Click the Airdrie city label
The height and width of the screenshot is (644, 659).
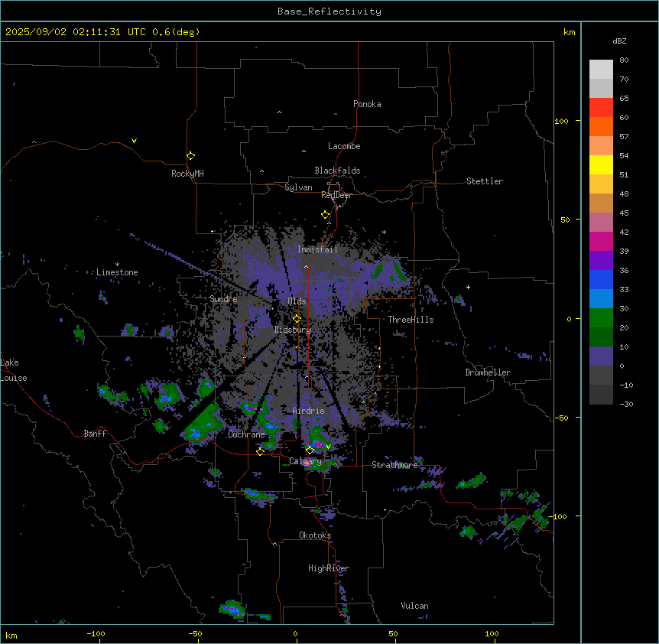pos(308,411)
